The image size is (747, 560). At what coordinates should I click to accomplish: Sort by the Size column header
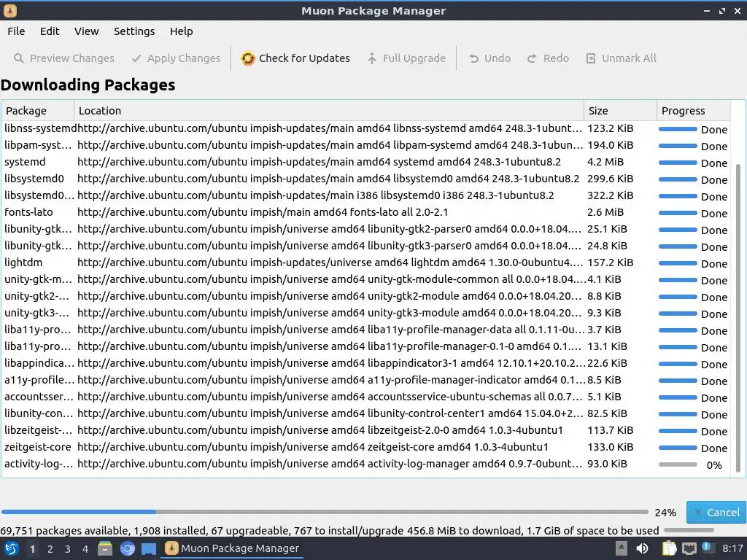click(x=620, y=111)
